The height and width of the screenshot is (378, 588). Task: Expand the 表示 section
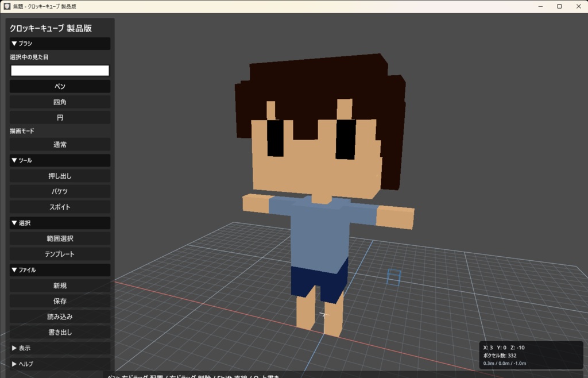pyautogui.click(x=60, y=348)
